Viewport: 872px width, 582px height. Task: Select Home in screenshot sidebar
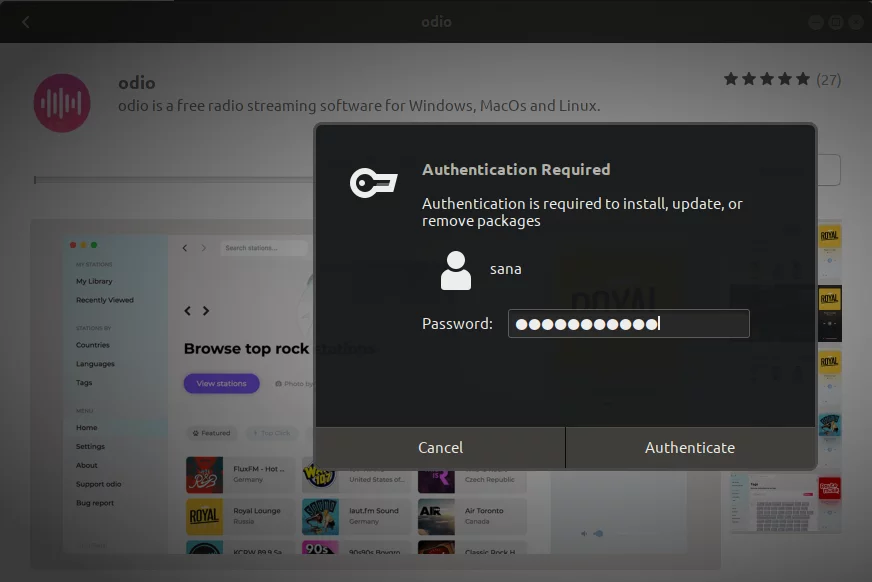(x=86, y=427)
